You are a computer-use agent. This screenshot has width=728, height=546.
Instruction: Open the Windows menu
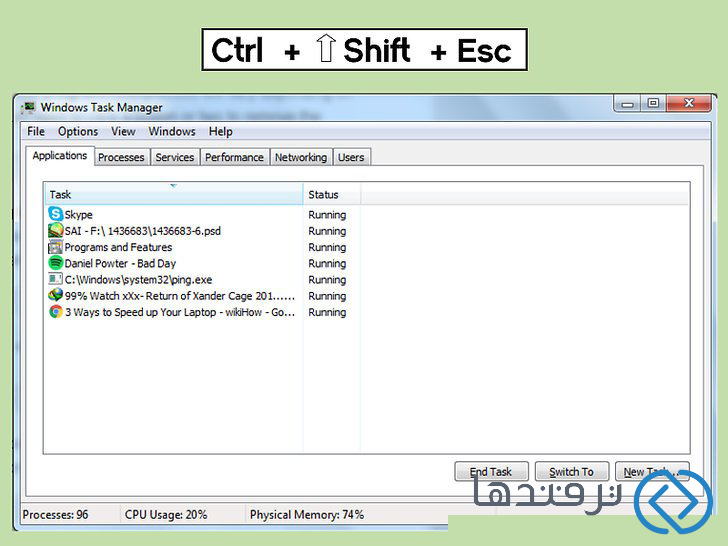point(172,131)
